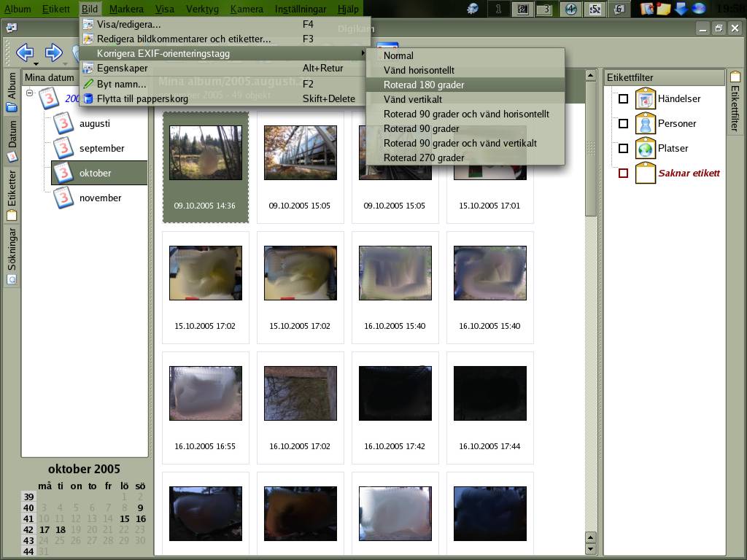Click the trash icon for Flytta till papperskorg
This screenshot has width=747, height=560.
(88, 98)
